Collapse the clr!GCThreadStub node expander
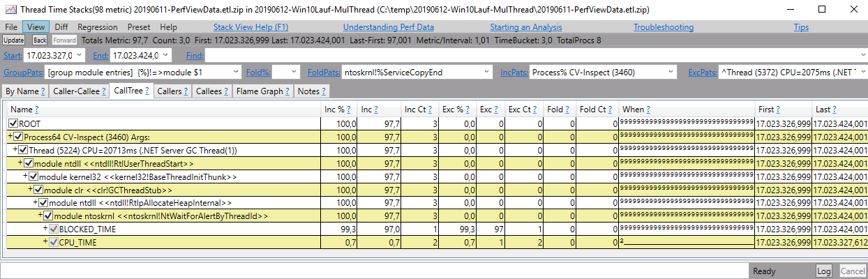868x279 pixels. [x=31, y=189]
